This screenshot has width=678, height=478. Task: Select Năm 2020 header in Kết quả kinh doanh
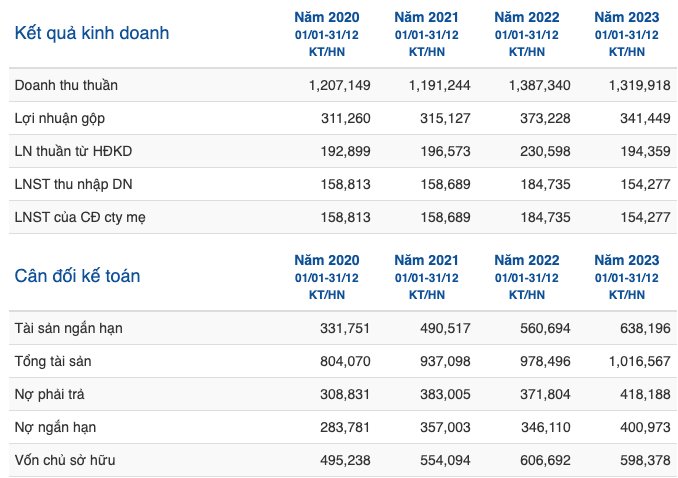(x=327, y=17)
